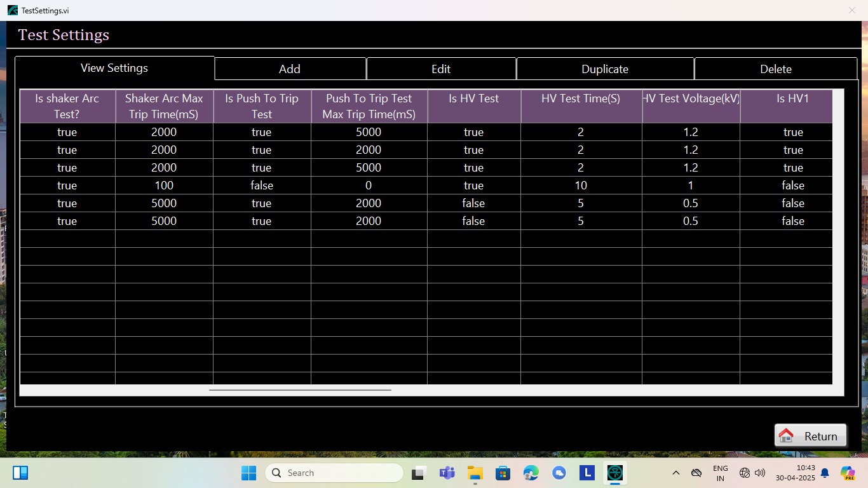Click the taskbar Search box
This screenshot has width=868, height=488.
tap(334, 473)
